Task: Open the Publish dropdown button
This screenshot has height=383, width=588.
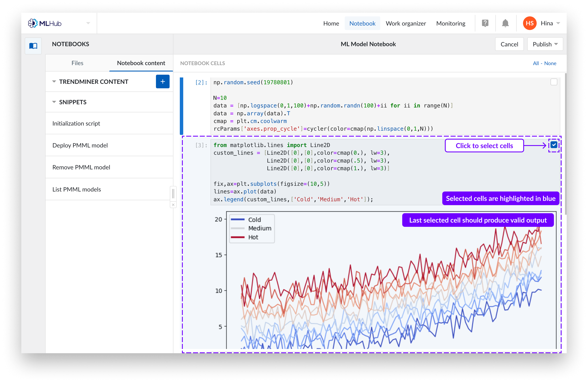Action: (545, 44)
